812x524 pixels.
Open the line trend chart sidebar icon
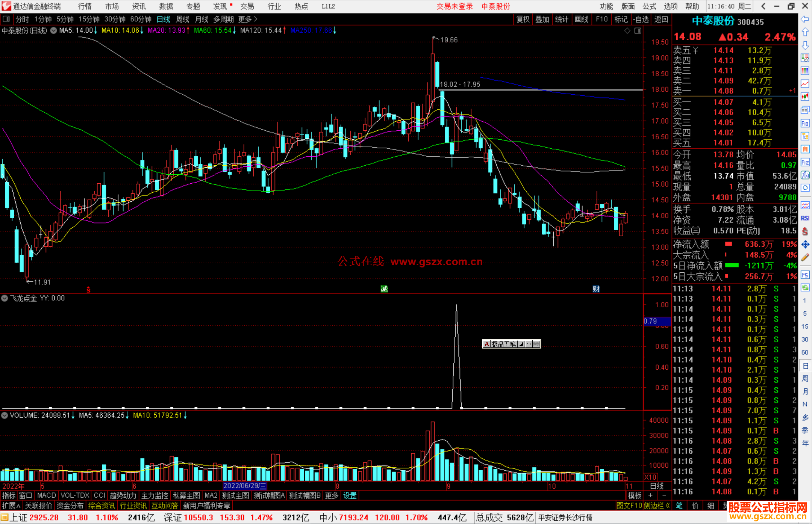coord(805,84)
